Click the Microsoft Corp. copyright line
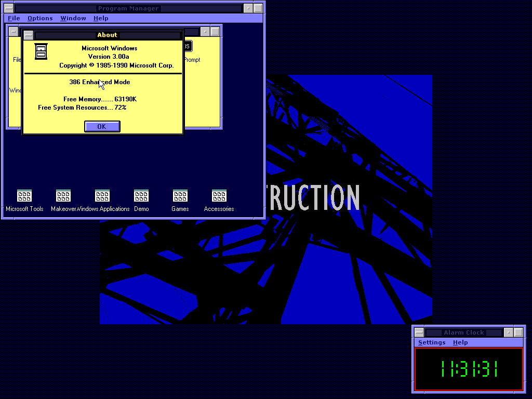Screen dimensions: 532x399 click(x=116, y=65)
